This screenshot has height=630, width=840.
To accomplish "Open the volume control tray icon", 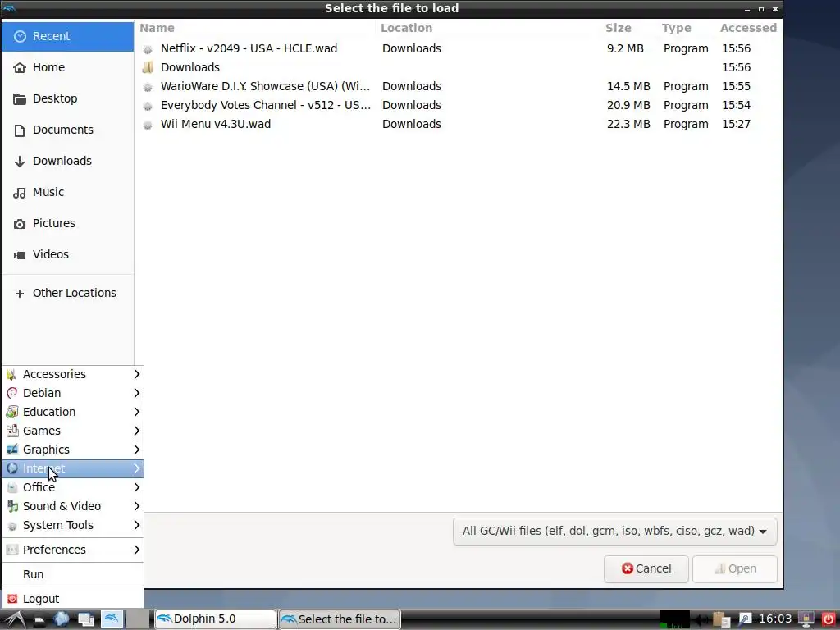I will click(x=702, y=620).
